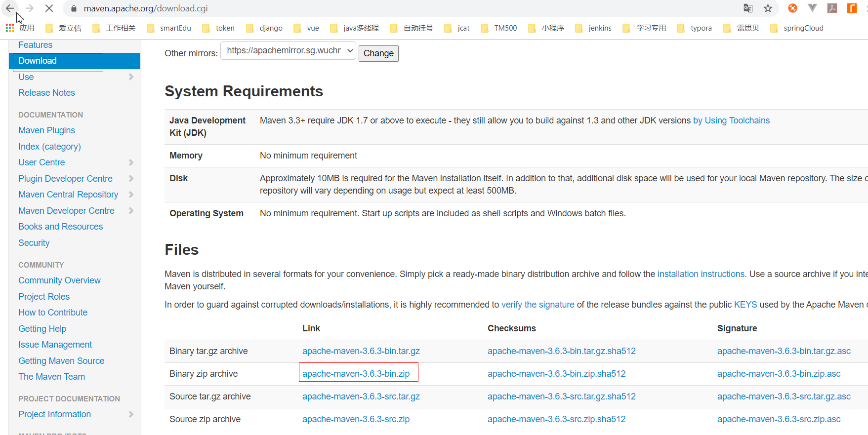
Task: Open the orange circular extension icon
Action: [x=792, y=8]
